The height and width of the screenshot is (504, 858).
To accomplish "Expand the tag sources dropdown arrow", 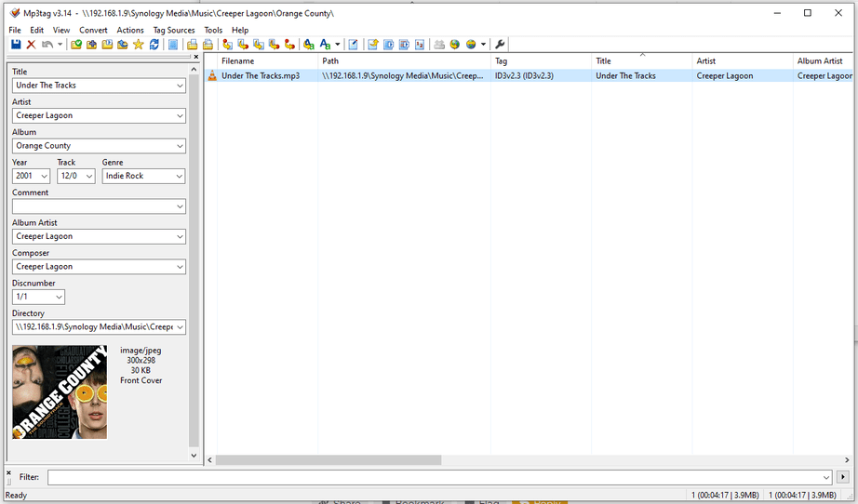I will [x=483, y=45].
